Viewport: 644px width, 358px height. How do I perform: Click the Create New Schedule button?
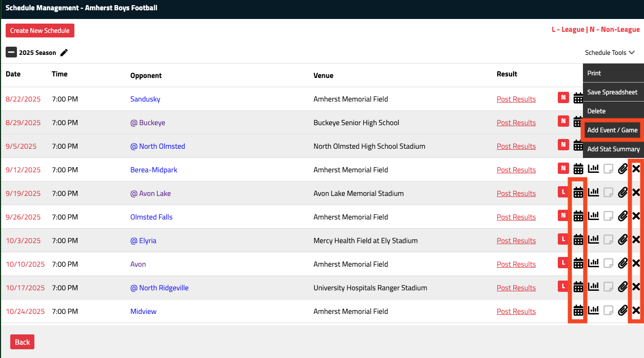pyautogui.click(x=40, y=30)
